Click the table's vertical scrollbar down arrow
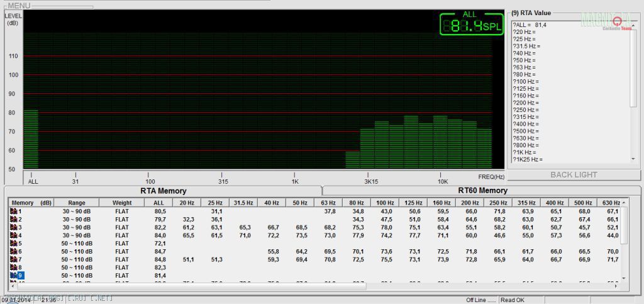The width and height of the screenshot is (644, 304). [624, 278]
